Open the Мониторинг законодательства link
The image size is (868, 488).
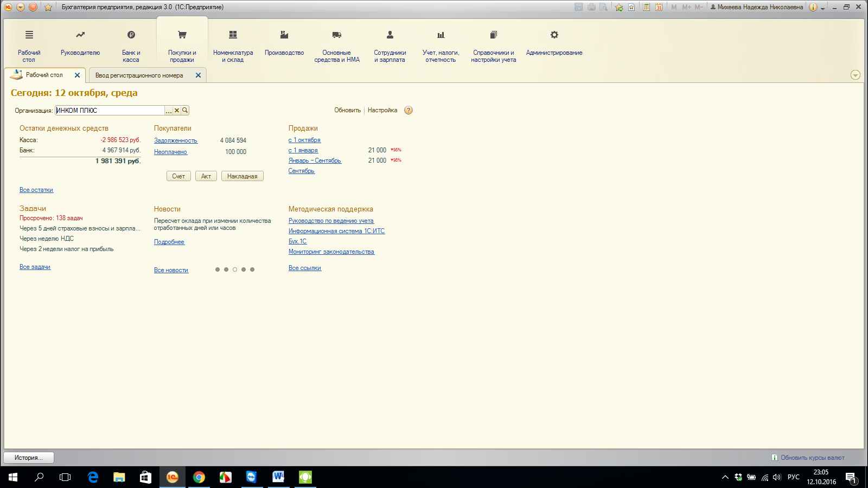click(331, 252)
